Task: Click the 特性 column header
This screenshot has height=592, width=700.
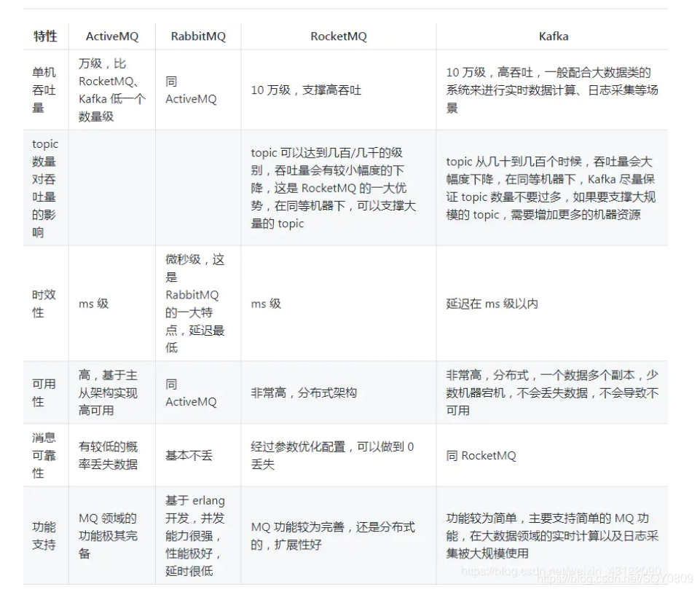Action: pyautogui.click(x=46, y=36)
